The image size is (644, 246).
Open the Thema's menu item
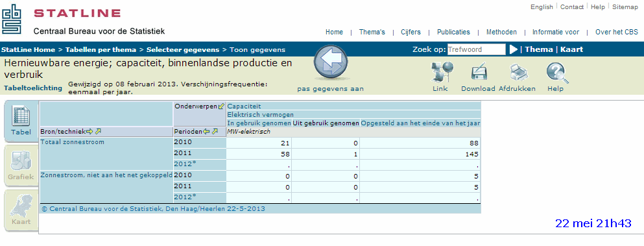(x=372, y=32)
